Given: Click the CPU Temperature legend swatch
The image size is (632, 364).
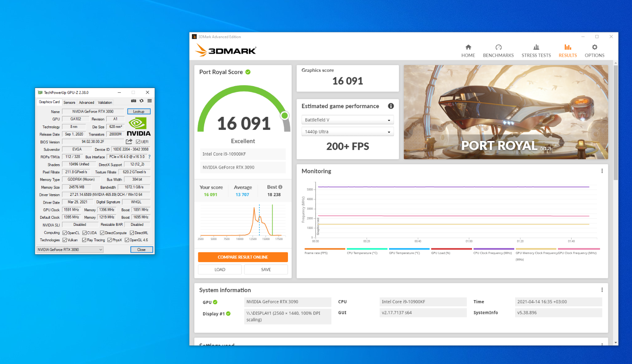Looking at the screenshot, I should pyautogui.click(x=367, y=249).
